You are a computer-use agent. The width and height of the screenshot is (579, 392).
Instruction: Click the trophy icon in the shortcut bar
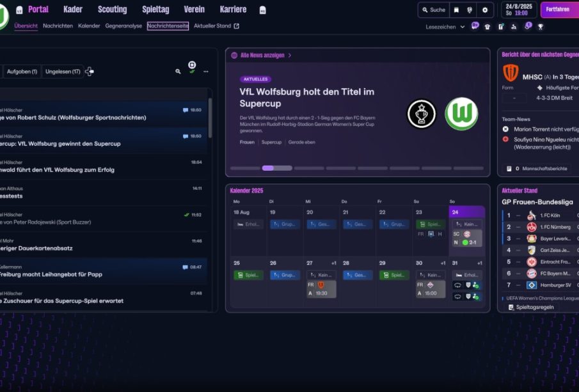pos(541,27)
